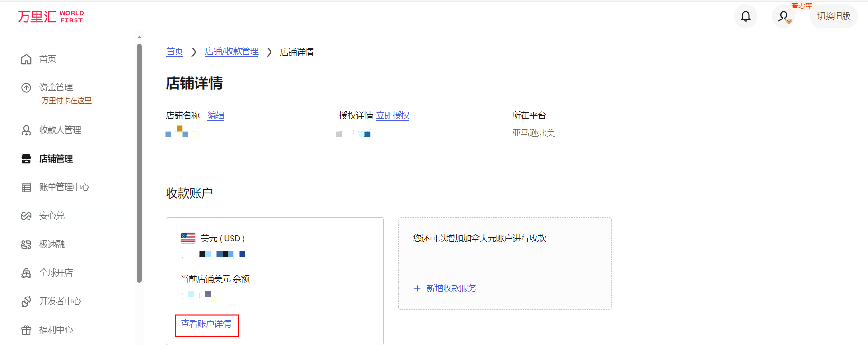The height and width of the screenshot is (345, 868).
Task: Click 编辑 next to 店铺名称
Action: [x=216, y=115]
